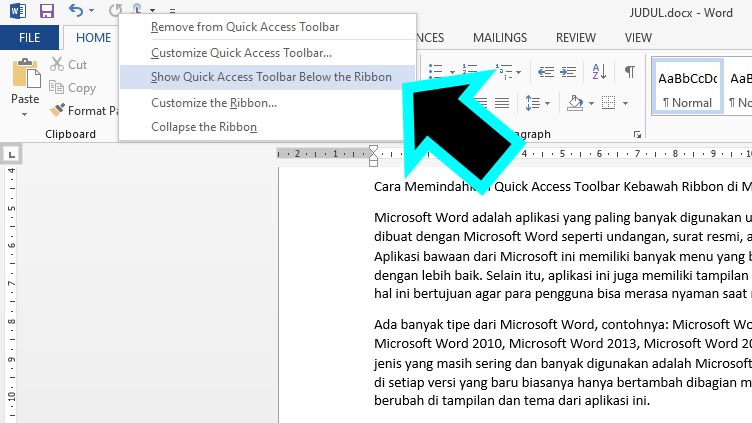Click the Sort A-Z icon
This screenshot has height=423, width=752.
(599, 72)
